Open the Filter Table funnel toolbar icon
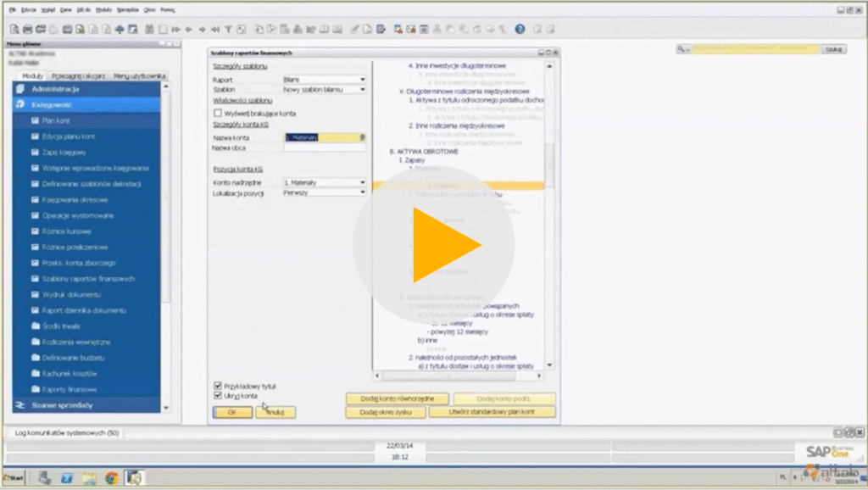Screen dimensions: 868x490 pyautogui.click(x=227, y=30)
